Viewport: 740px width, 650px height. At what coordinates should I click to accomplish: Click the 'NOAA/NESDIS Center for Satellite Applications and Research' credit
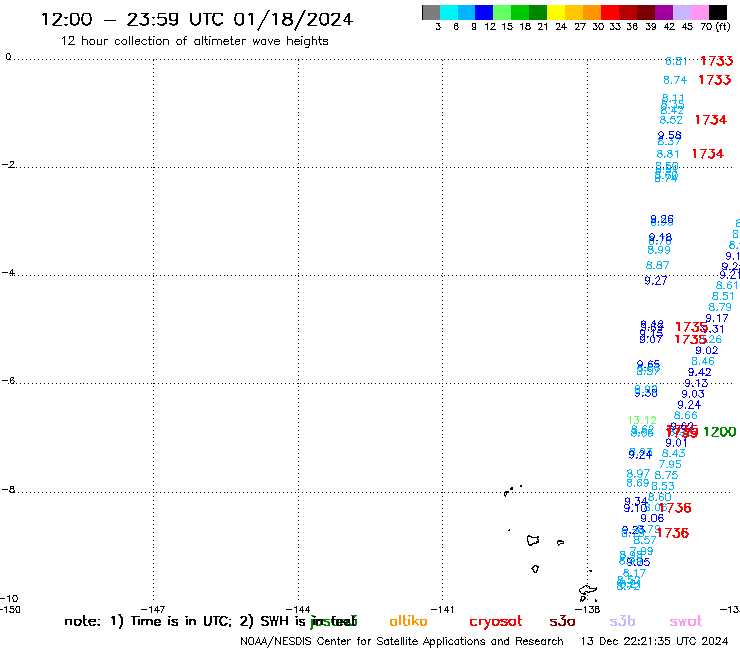(402, 642)
